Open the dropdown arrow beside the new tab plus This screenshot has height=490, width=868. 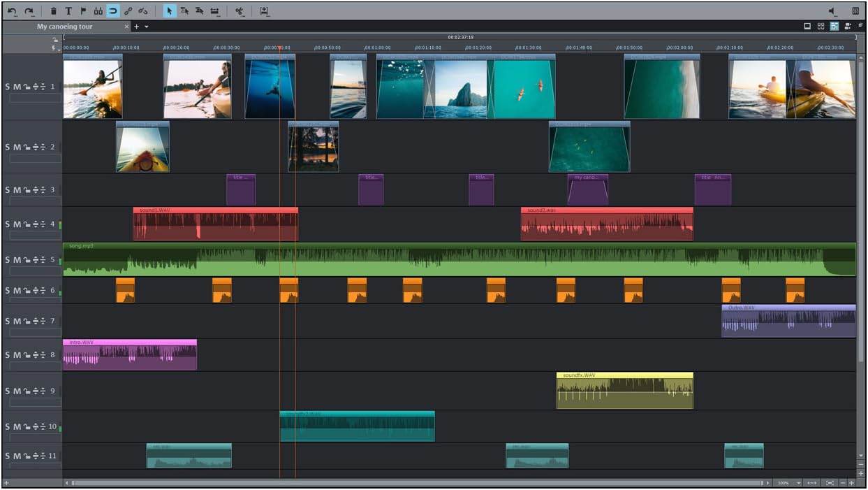tap(147, 27)
